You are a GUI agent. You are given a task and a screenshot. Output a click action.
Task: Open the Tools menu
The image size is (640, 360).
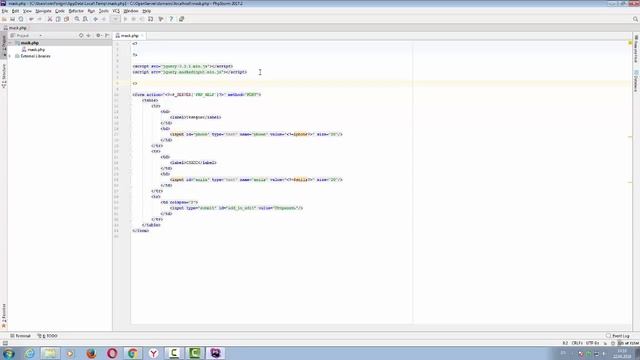click(x=104, y=11)
